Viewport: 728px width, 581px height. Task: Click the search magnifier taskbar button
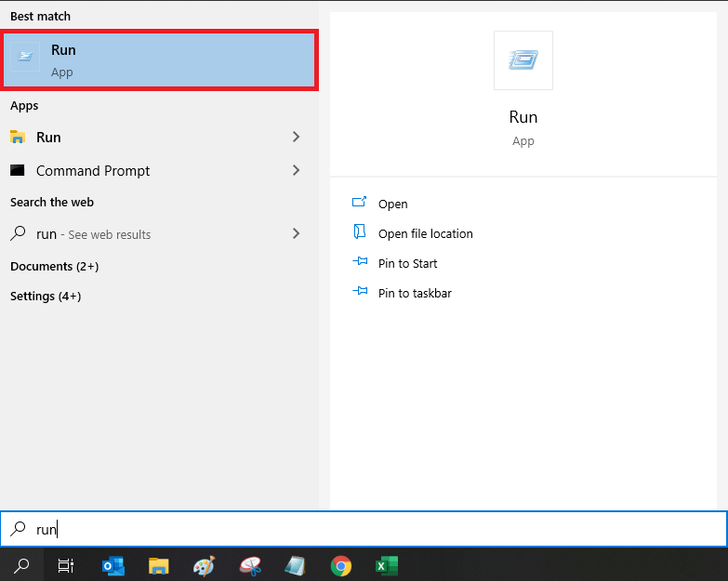[21, 565]
